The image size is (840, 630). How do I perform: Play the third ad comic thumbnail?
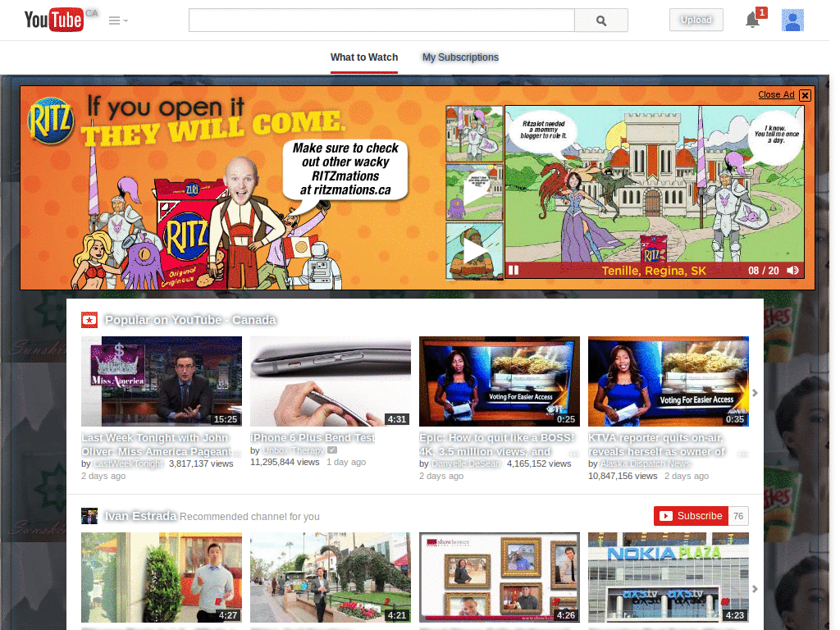click(474, 251)
